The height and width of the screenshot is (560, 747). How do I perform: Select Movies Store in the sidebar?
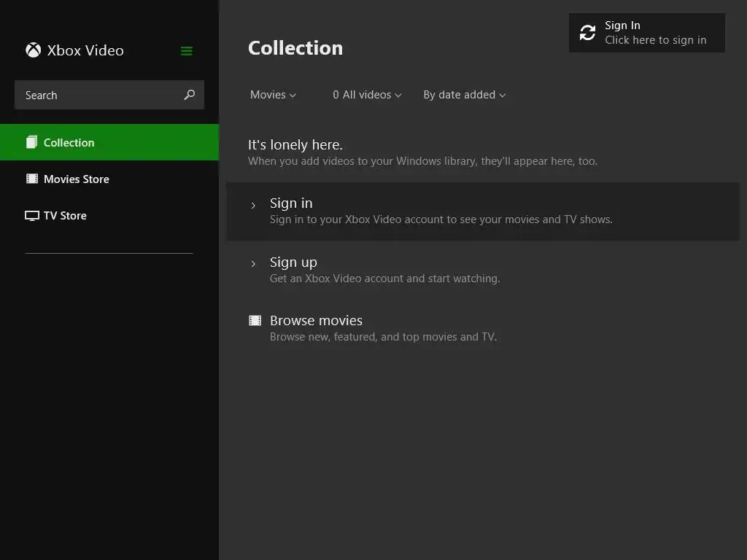click(x=77, y=179)
